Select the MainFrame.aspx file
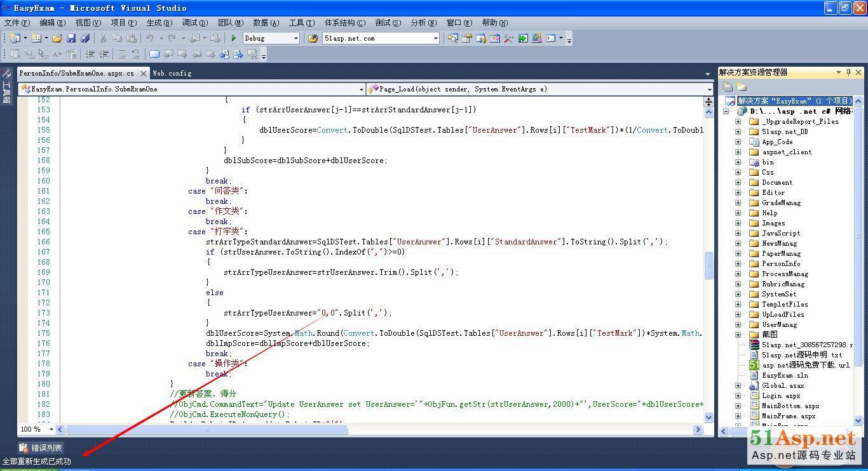868x471 pixels. 789,416
